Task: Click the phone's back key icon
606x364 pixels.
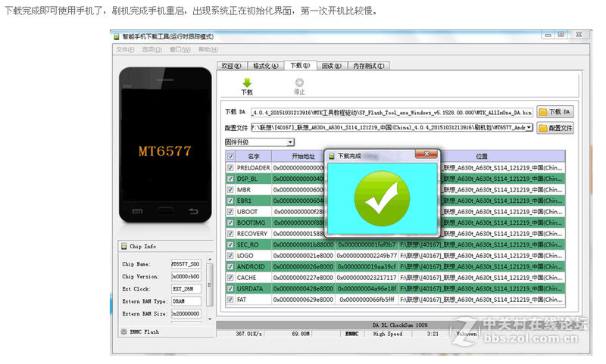Action: (x=193, y=211)
